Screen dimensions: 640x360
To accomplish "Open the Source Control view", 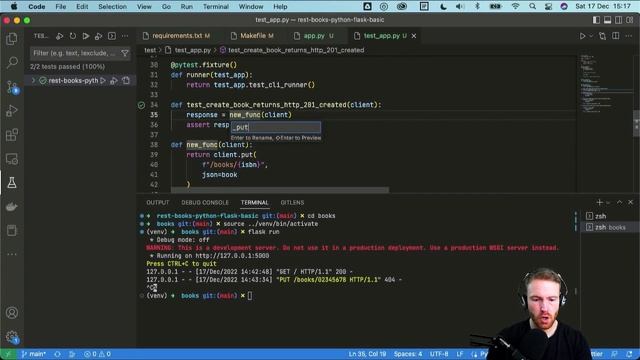I will [12, 87].
